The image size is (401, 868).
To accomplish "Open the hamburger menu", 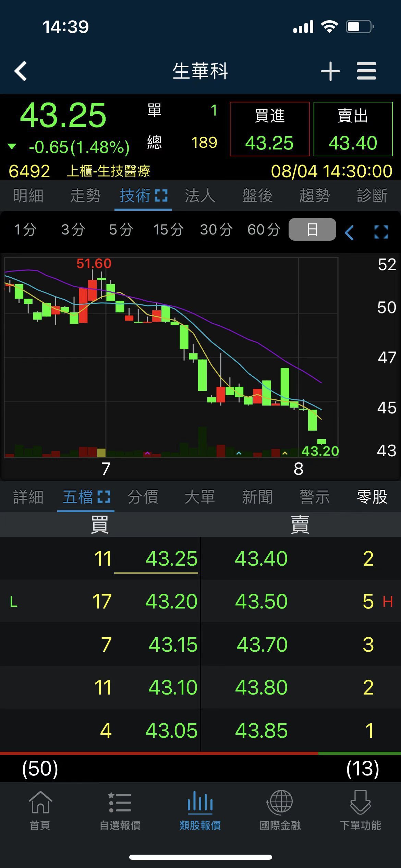I will [366, 71].
